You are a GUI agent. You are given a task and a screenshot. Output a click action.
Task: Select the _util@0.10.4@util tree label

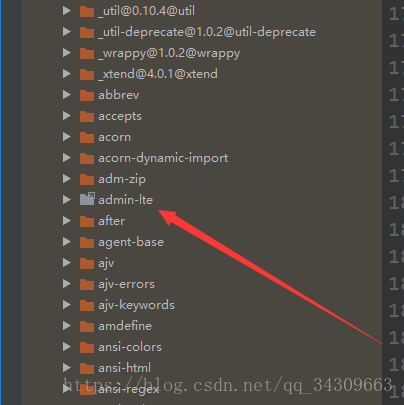[x=146, y=11]
